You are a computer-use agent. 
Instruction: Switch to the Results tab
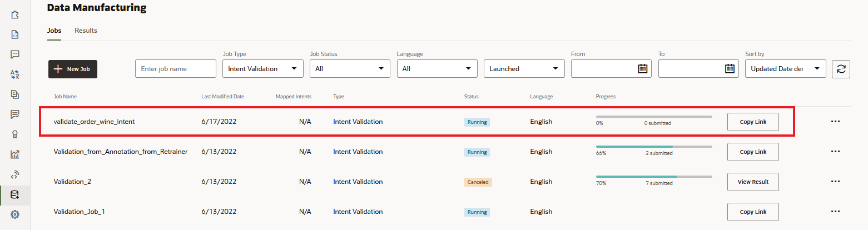(x=86, y=31)
